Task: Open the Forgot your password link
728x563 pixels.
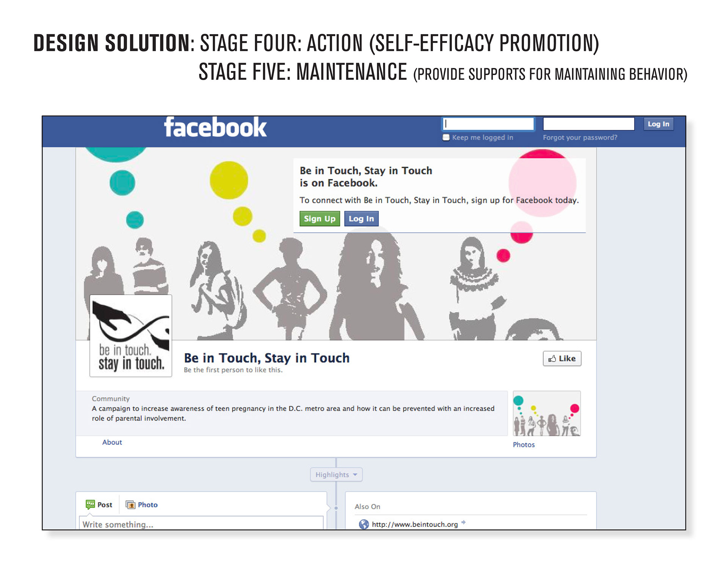Action: [x=580, y=137]
